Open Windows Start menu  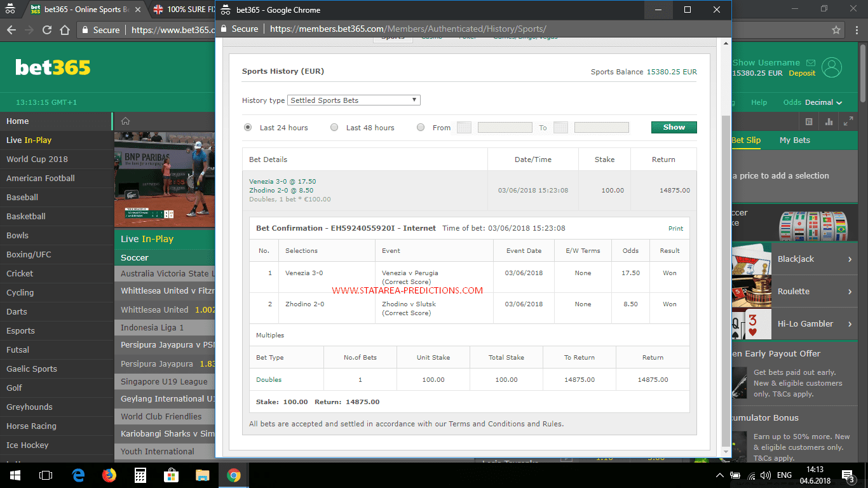(x=15, y=475)
